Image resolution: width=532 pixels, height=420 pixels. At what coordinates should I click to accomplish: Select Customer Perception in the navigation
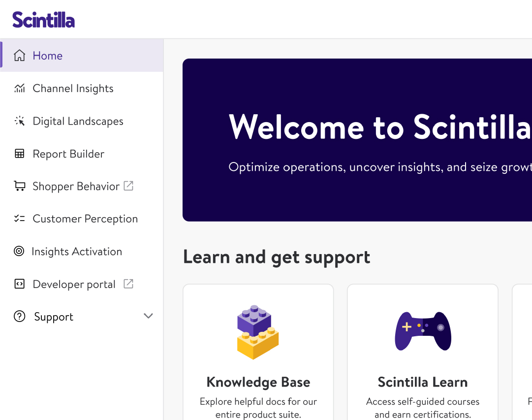[x=85, y=219]
